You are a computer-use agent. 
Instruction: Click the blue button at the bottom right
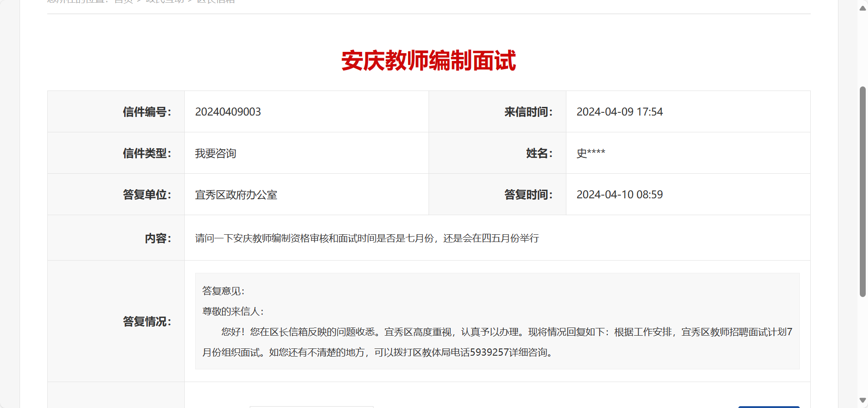point(768,407)
